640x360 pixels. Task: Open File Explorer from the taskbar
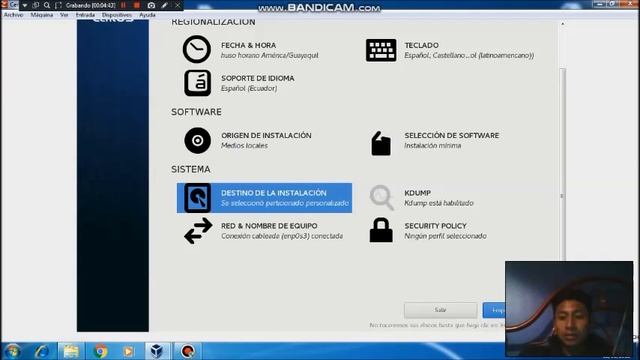71,351
